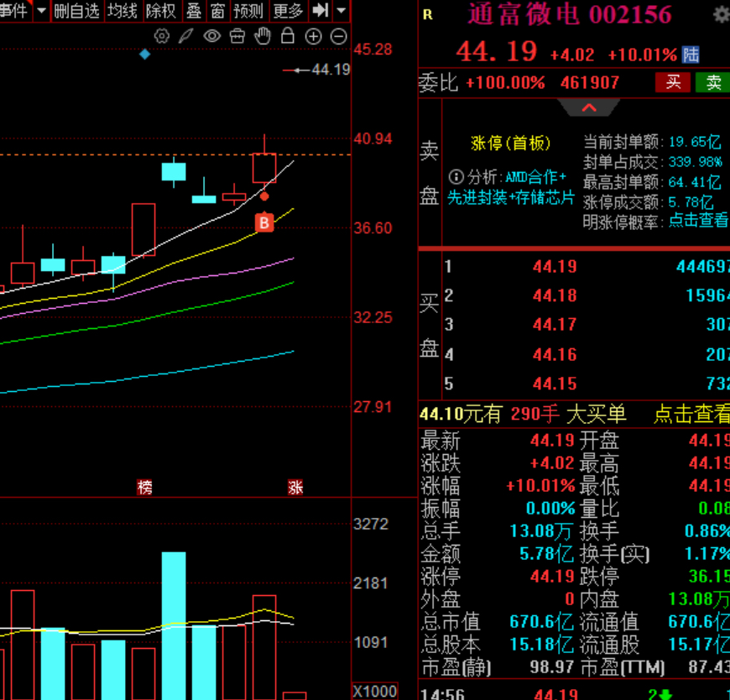This screenshot has width=730, height=700.
Task: Click the red 买 buy button
Action: tap(673, 82)
